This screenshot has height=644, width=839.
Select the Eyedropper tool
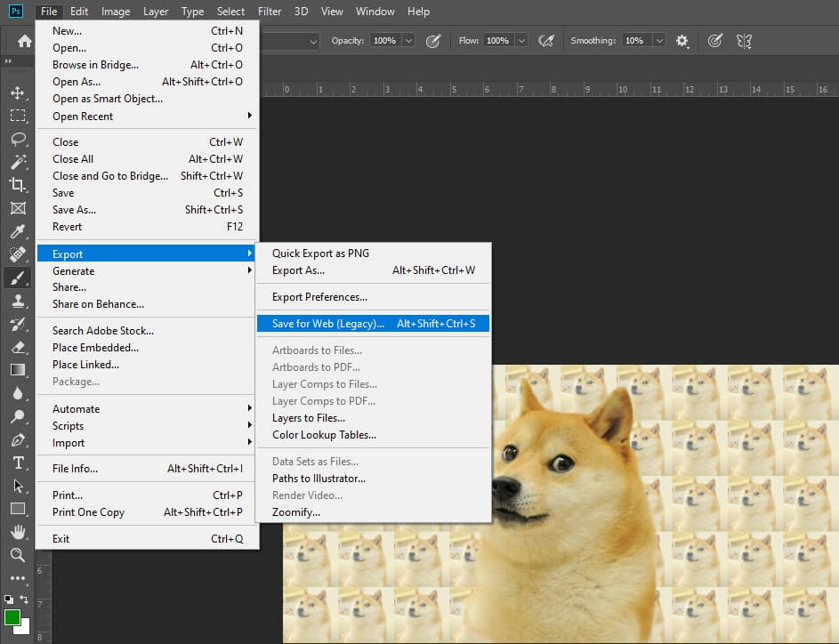click(x=18, y=231)
